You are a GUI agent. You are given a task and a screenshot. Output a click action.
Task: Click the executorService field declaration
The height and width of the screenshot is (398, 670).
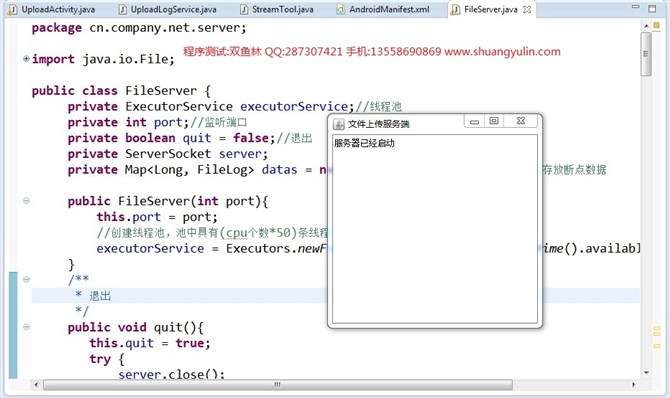(x=211, y=106)
